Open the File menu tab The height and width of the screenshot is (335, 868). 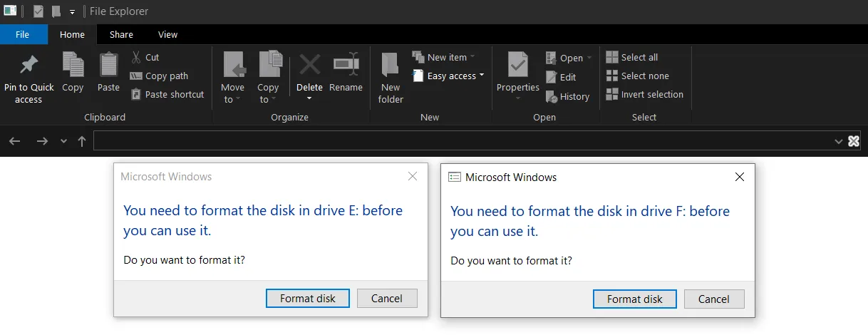pos(23,34)
